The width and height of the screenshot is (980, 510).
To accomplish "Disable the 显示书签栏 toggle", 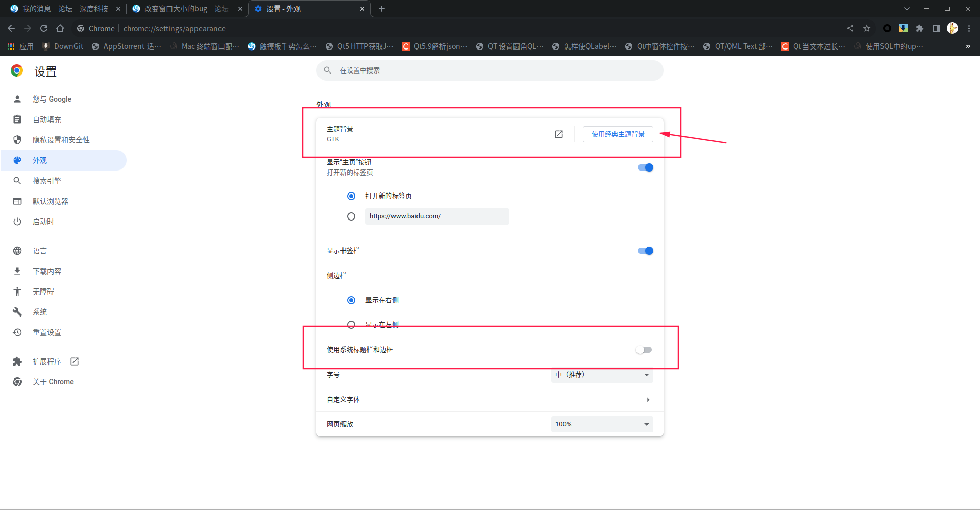I will [x=645, y=251].
